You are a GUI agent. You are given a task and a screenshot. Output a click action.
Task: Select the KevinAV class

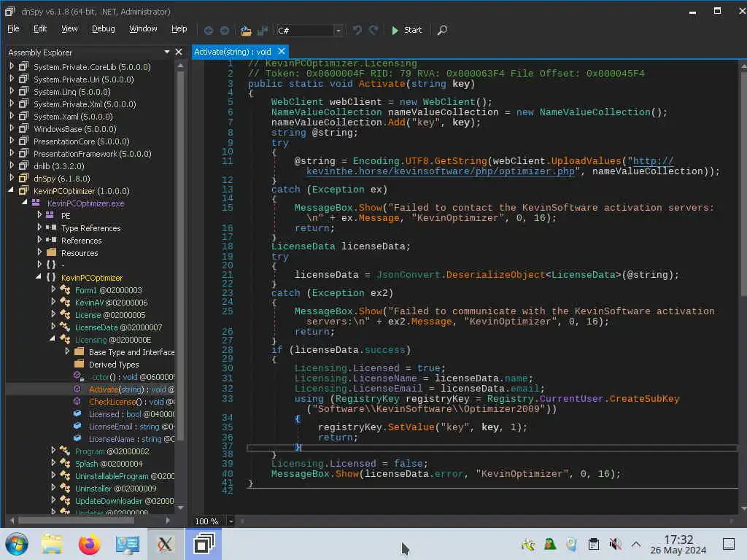pos(111,303)
